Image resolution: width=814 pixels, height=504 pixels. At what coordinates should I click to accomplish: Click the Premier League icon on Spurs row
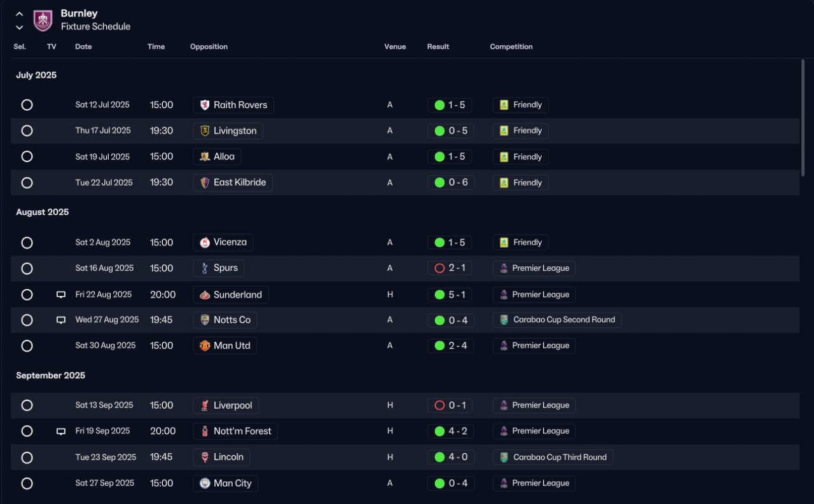click(x=504, y=268)
